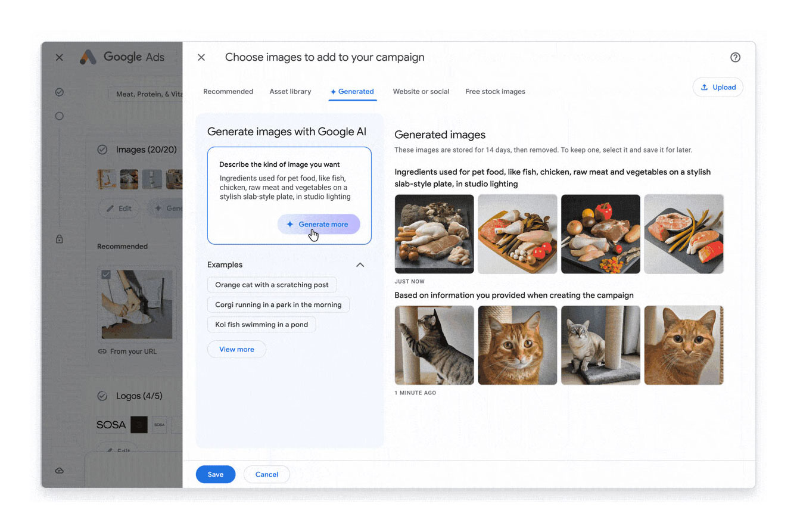Screen dimensions: 797x532
Task: Click the Save button
Action: [216, 474]
